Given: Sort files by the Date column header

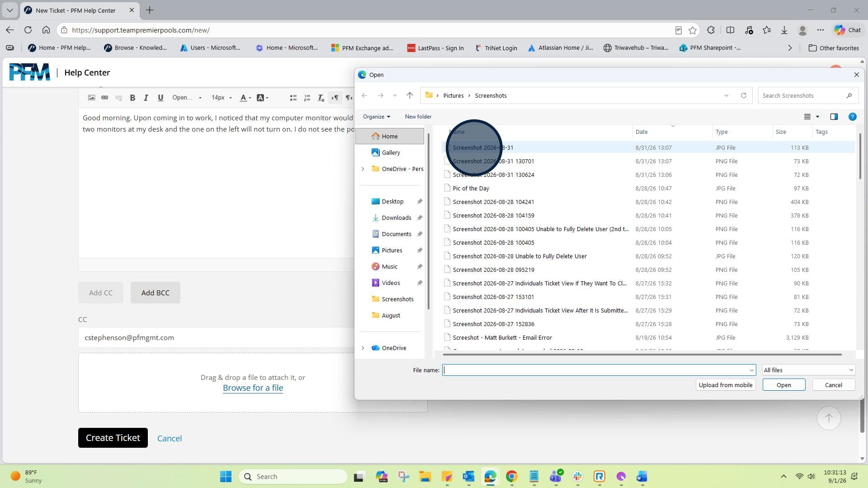Looking at the screenshot, I should (x=672, y=132).
